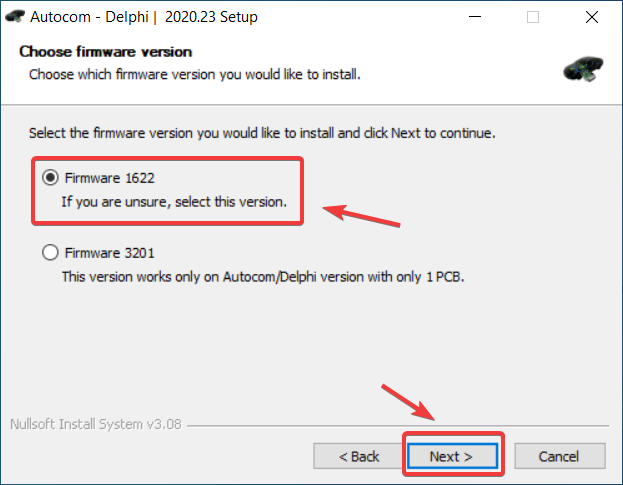Screen dimensions: 623x485
Task: Click the red arrow pointing at Next
Action: pyautogui.click(x=408, y=402)
